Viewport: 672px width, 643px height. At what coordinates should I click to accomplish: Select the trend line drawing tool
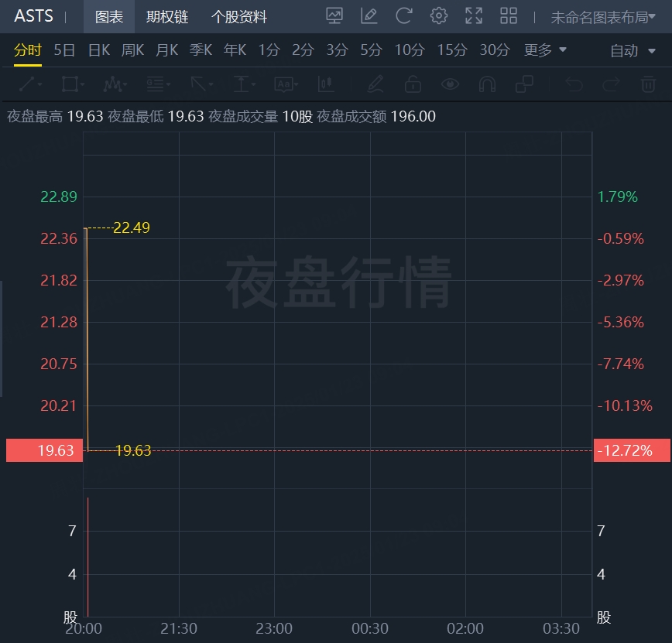point(30,84)
